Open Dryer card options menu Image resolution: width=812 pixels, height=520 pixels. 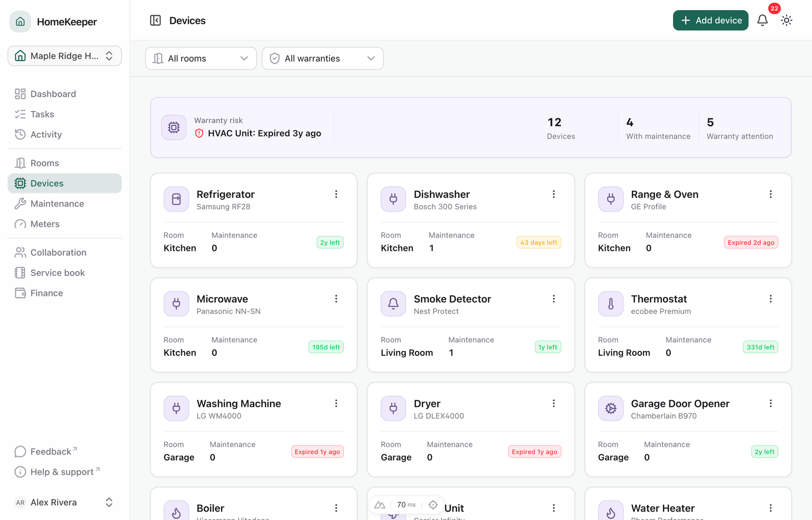click(x=553, y=404)
